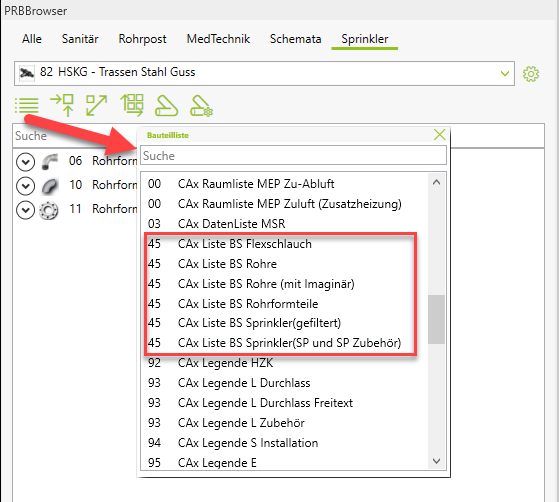This screenshot has width=559, height=502.
Task: Click the pipe route drawing icon
Action: click(x=166, y=106)
